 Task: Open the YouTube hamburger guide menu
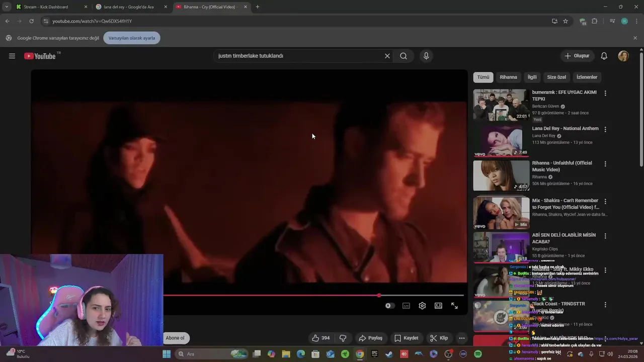click(x=12, y=56)
